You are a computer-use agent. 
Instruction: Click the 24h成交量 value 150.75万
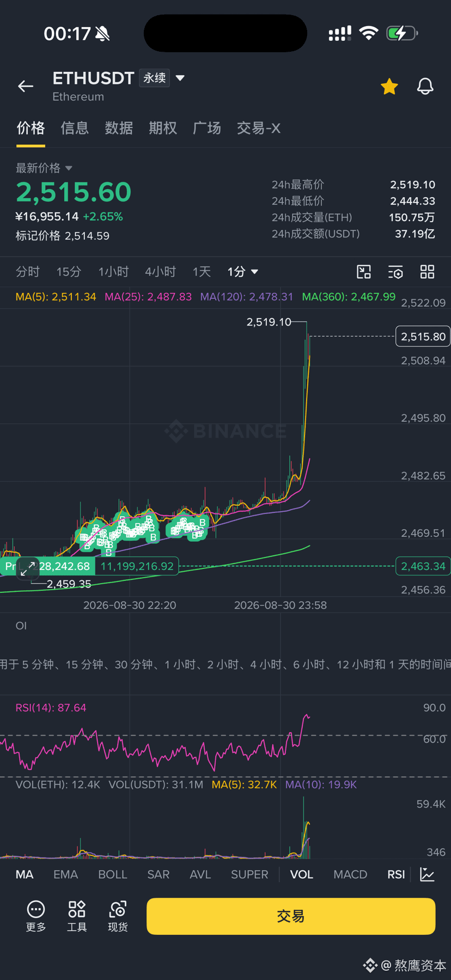click(412, 217)
